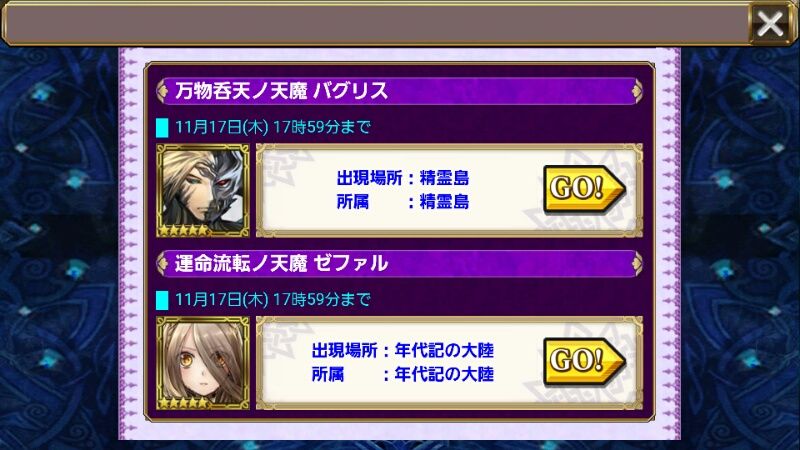Click the 出現場所：年代記の大陸 info text

(x=403, y=351)
